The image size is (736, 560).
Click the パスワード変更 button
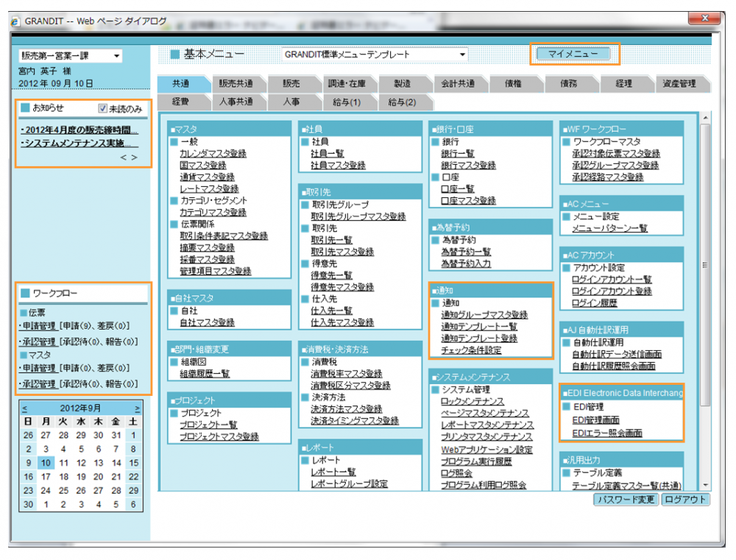[x=626, y=500]
